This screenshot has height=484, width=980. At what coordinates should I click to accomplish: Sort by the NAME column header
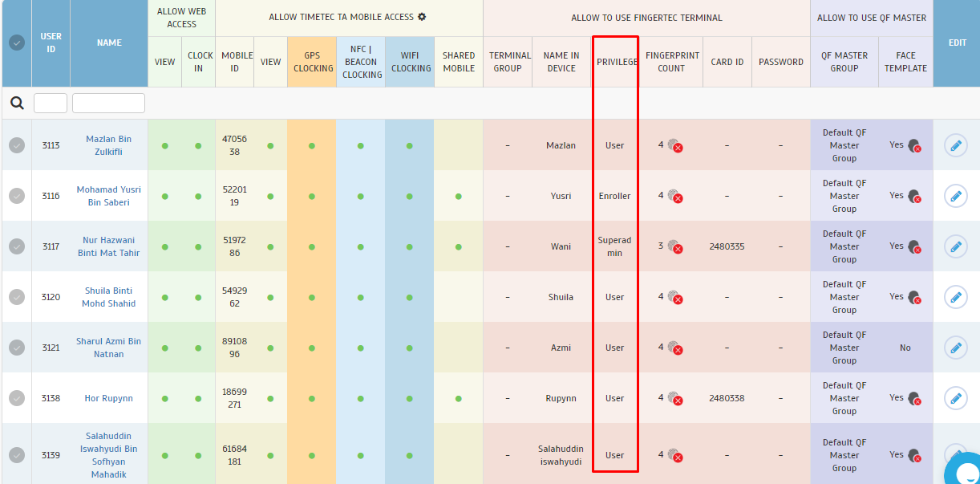109,43
